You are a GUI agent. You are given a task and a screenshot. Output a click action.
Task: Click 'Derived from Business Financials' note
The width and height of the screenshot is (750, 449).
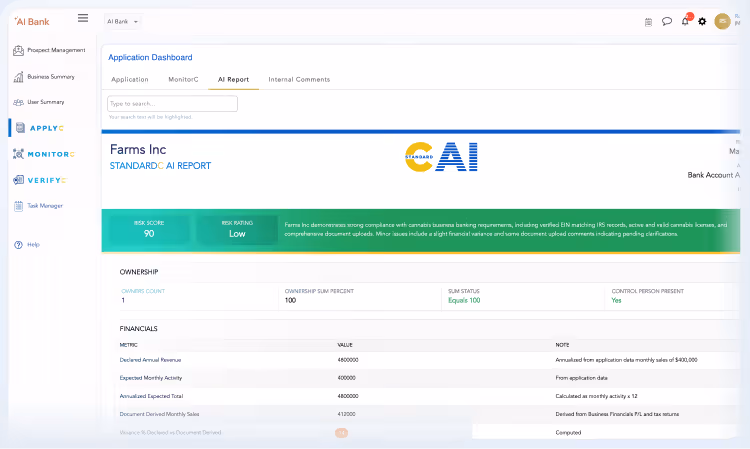click(617, 415)
